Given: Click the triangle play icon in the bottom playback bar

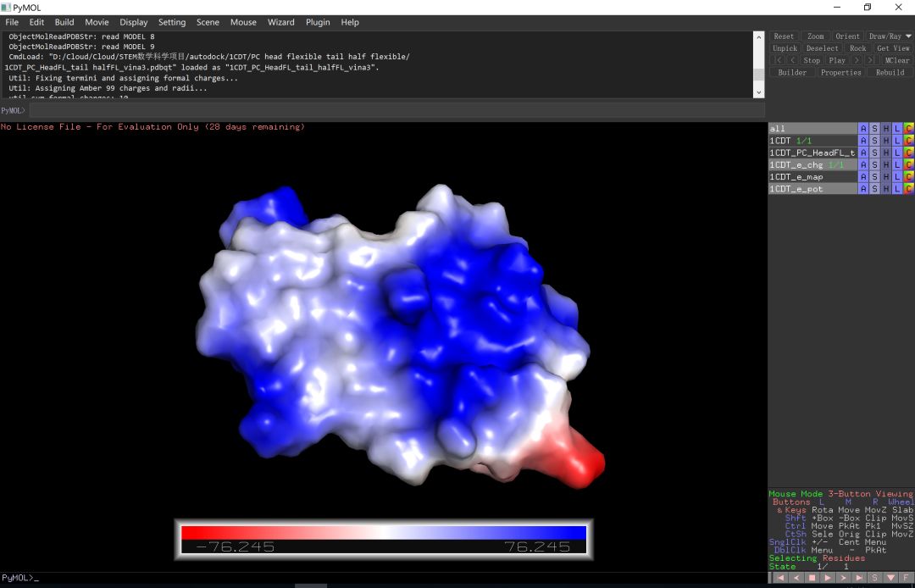Looking at the screenshot, I should pos(828,578).
